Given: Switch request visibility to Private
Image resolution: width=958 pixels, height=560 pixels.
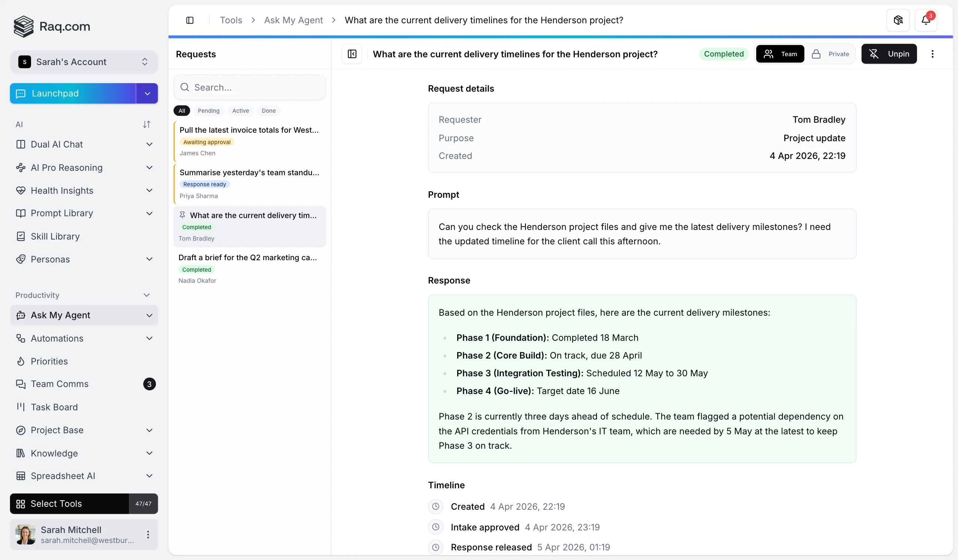Looking at the screenshot, I should click(x=831, y=54).
